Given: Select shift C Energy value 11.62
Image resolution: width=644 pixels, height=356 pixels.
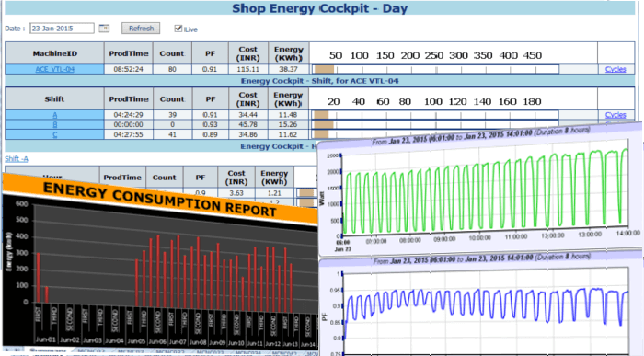Looking at the screenshot, I should pyautogui.click(x=288, y=134).
